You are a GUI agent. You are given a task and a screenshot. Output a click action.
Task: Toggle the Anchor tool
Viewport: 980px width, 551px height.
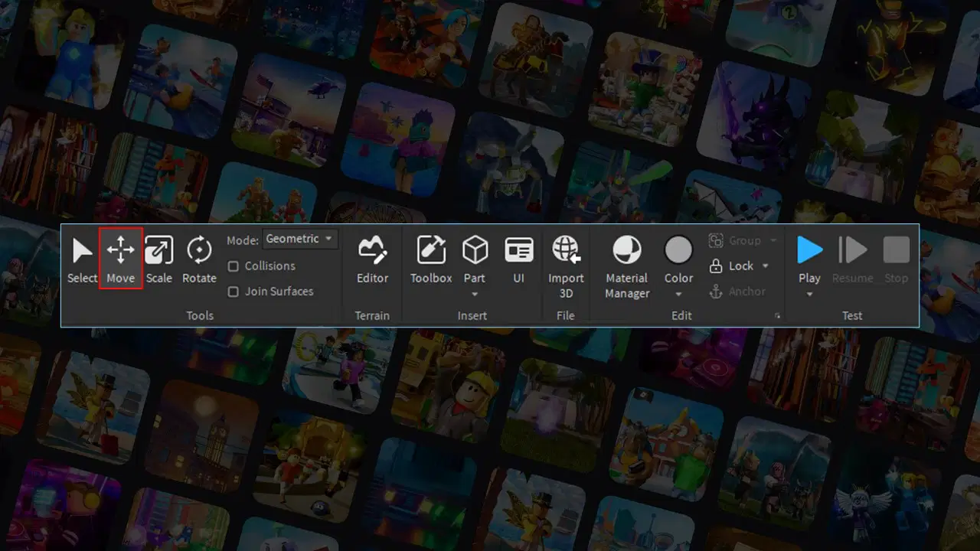click(x=737, y=292)
